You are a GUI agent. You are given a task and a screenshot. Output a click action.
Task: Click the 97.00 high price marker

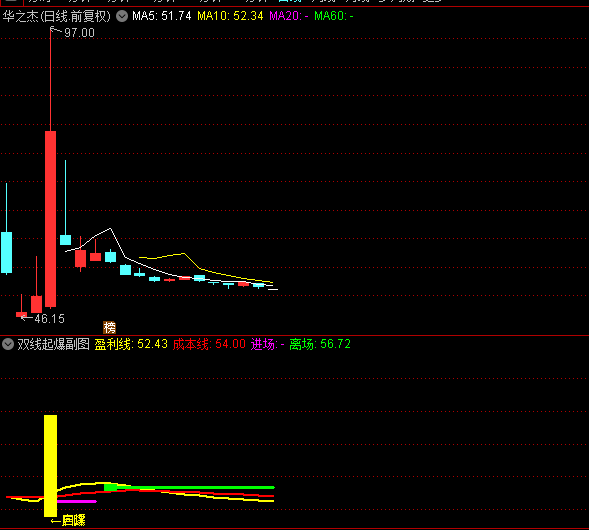tap(79, 33)
